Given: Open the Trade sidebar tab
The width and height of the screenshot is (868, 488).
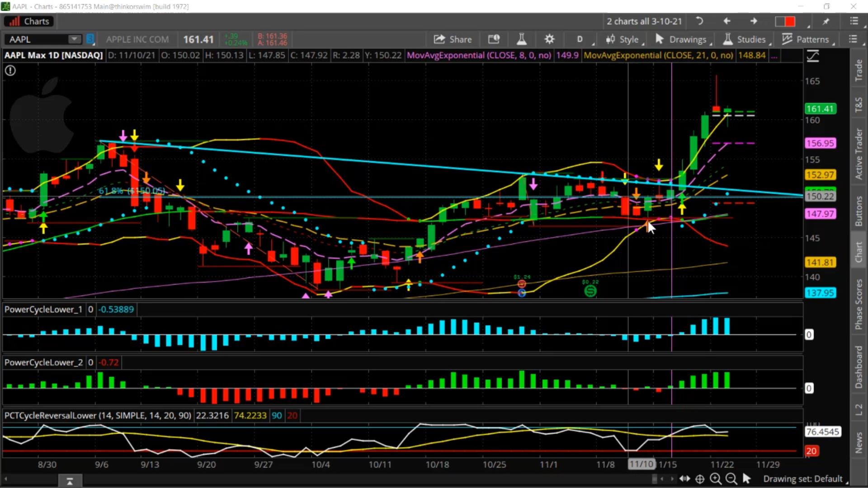Looking at the screenshot, I should (x=859, y=70).
